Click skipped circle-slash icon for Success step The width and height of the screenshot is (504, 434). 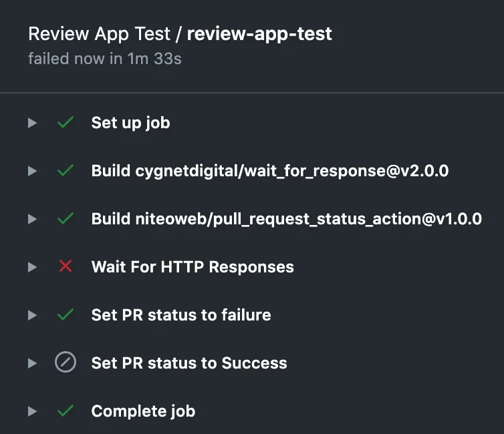point(66,363)
